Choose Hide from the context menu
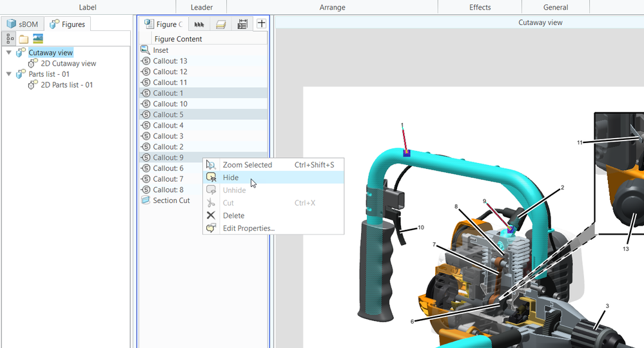The image size is (644, 348). (230, 177)
